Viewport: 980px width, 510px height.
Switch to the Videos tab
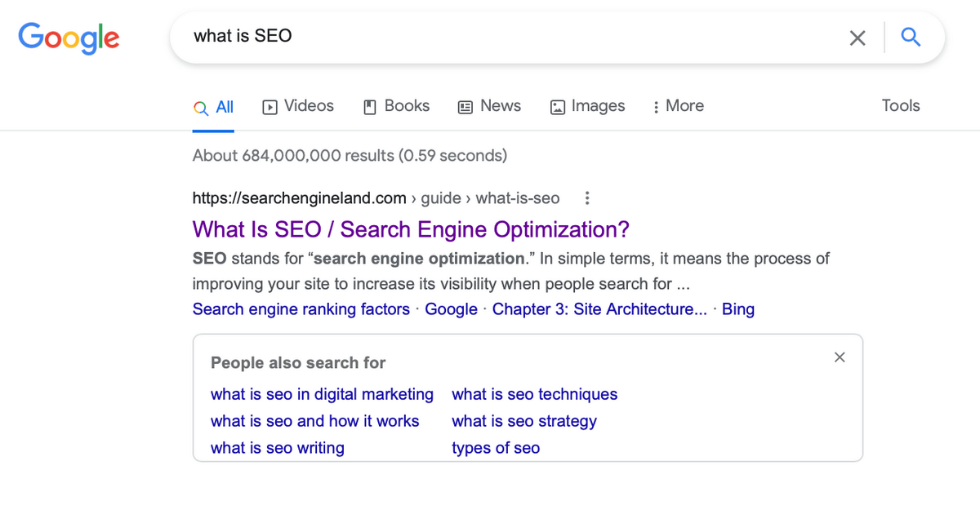(298, 106)
